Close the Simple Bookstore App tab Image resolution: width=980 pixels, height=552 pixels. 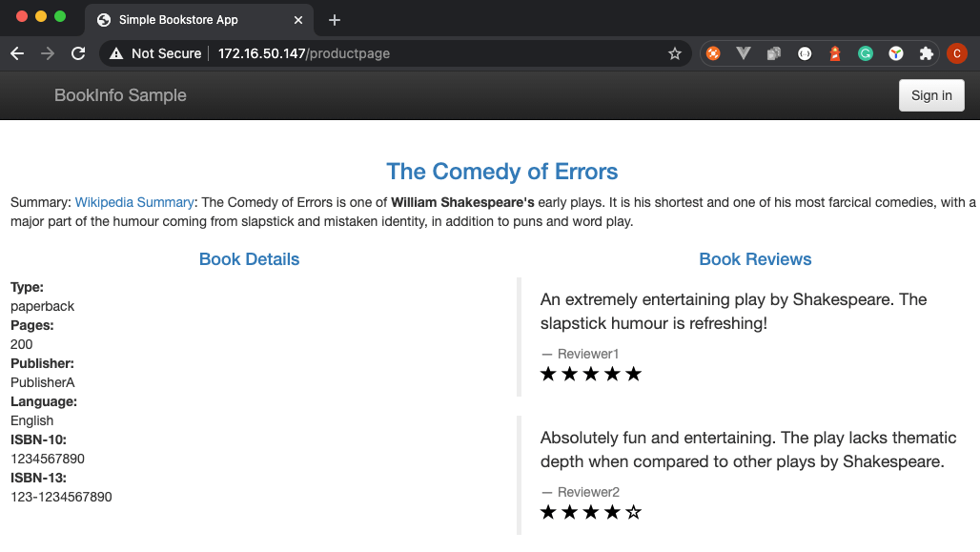pos(298,20)
